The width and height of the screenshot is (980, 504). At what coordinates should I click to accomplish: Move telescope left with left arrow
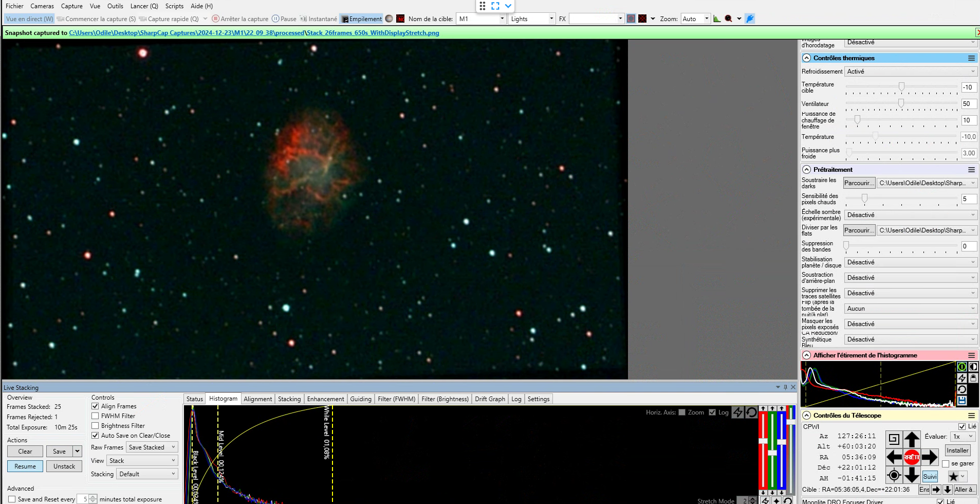[894, 457]
